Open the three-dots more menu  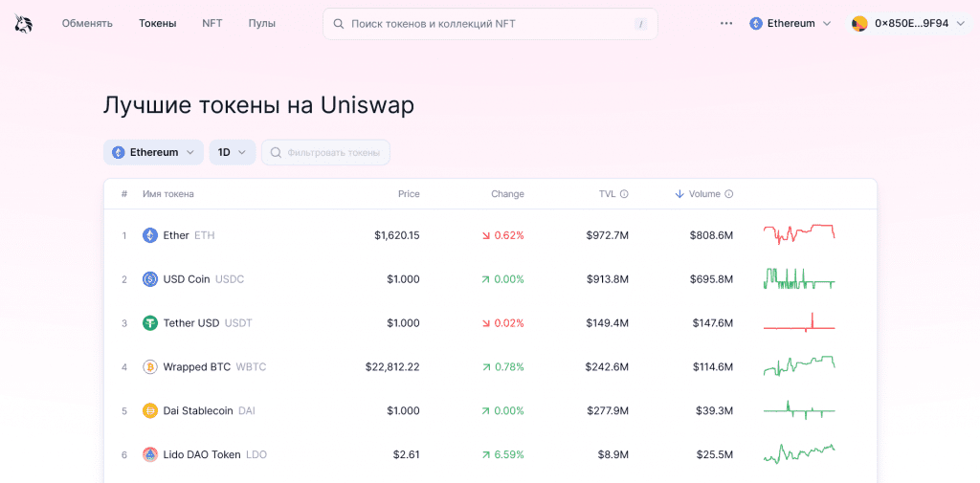tap(725, 24)
